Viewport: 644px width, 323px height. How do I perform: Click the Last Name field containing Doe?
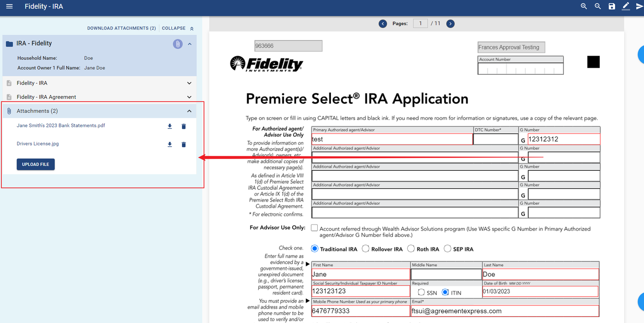[541, 274]
